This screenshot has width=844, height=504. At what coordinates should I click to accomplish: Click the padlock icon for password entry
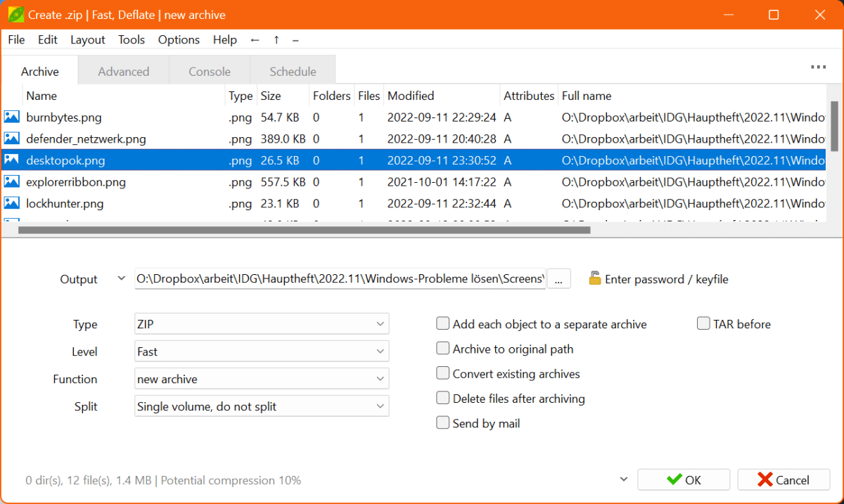coord(595,278)
